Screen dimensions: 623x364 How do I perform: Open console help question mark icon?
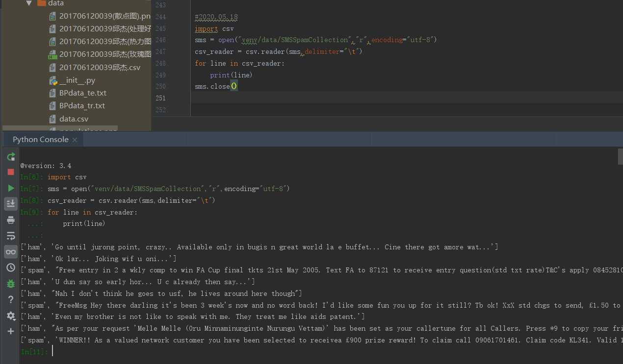[x=11, y=299]
